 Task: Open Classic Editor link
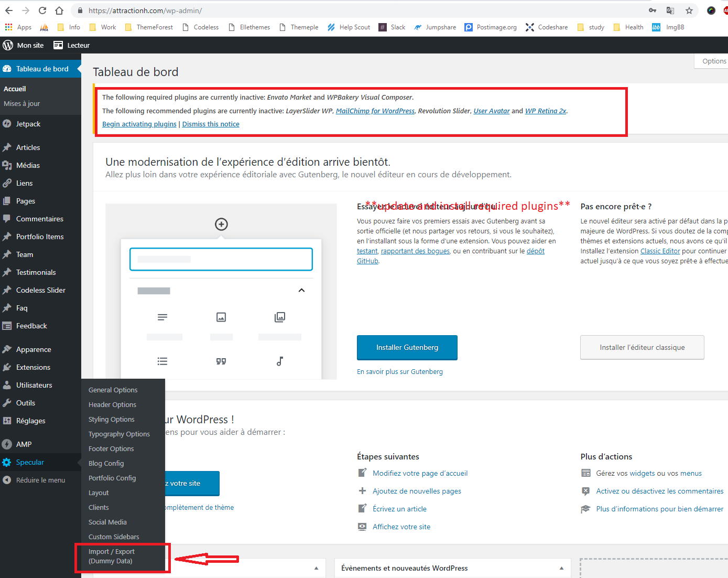[660, 251]
